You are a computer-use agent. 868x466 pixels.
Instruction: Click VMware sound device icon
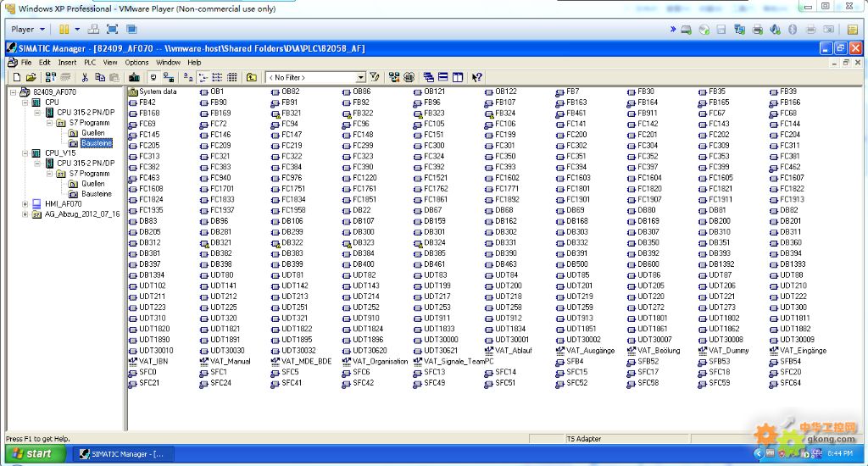click(x=775, y=30)
